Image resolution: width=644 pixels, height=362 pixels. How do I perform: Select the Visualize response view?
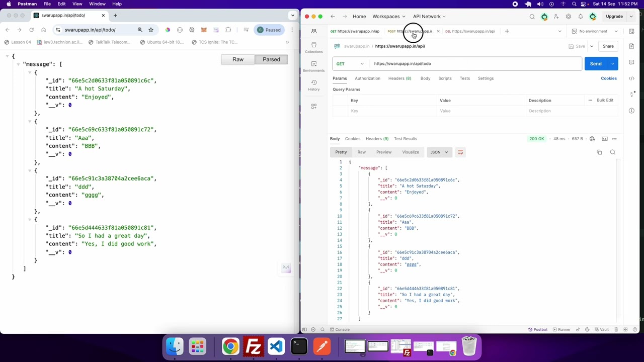[x=411, y=152]
